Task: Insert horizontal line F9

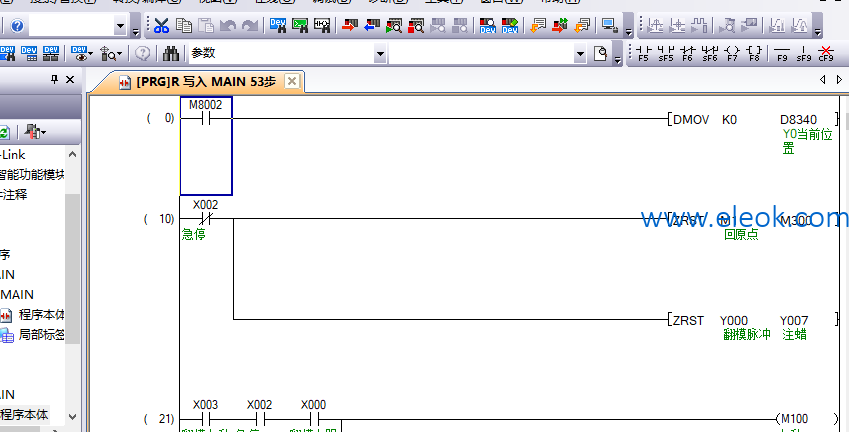Action: coord(782,53)
